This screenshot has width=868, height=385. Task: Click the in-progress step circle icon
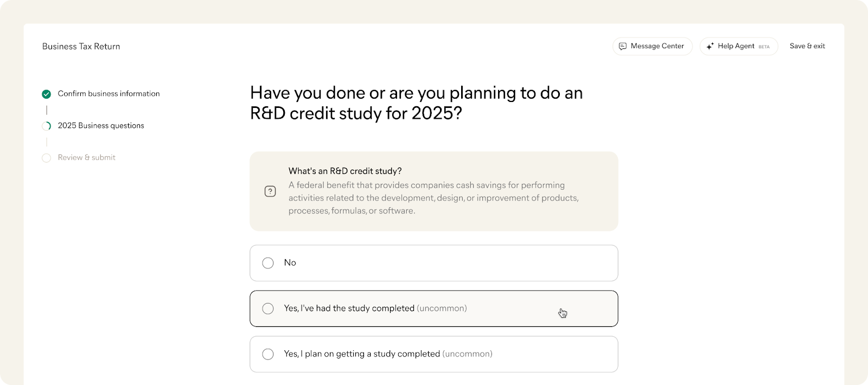[47, 126]
